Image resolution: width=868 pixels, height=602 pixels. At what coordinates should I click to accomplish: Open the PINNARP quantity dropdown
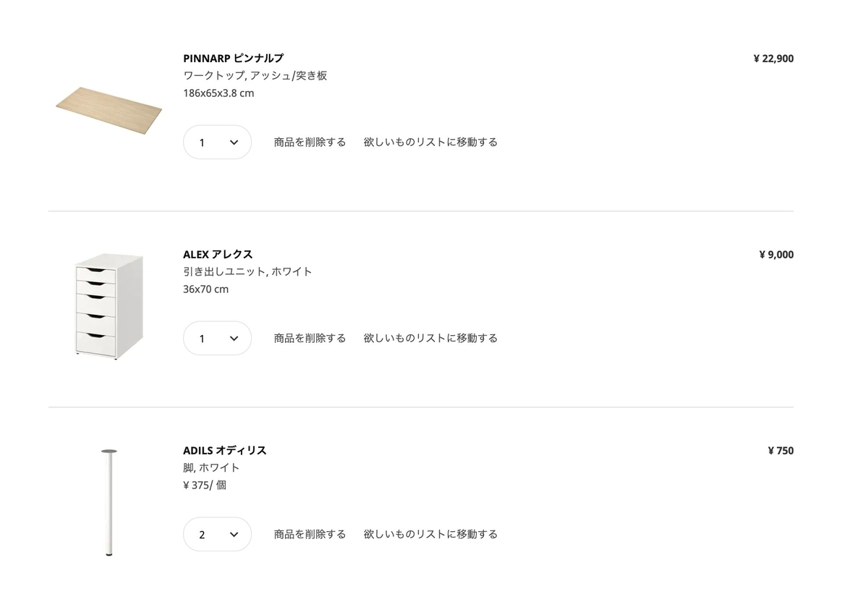tap(217, 143)
